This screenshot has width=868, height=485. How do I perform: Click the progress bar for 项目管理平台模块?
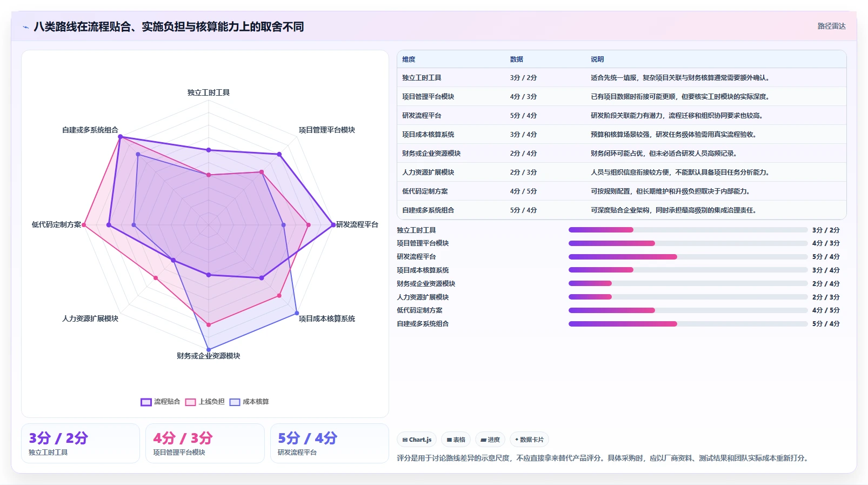(688, 243)
